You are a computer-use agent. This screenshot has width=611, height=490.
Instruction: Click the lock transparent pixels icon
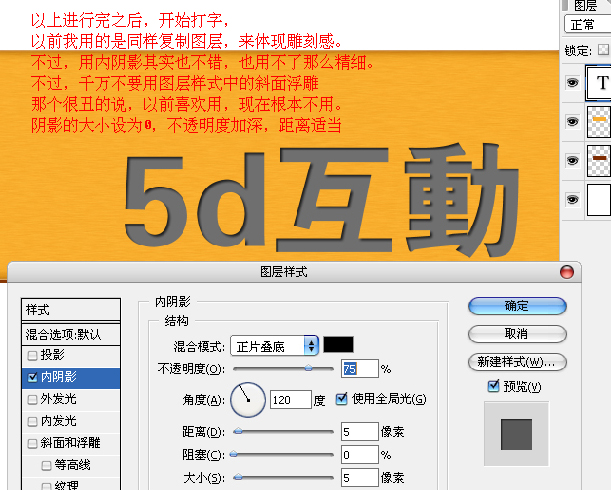(604, 50)
